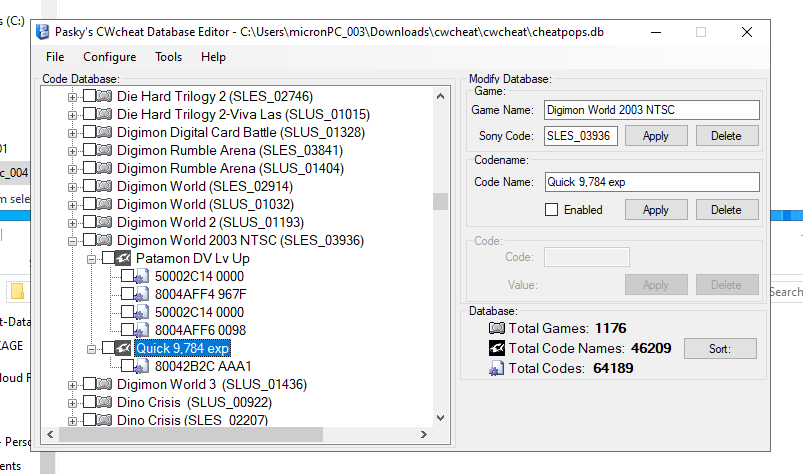This screenshot has width=803, height=474.
Task: Collapse the Patamon DV Lv Up node
Action: coord(91,259)
